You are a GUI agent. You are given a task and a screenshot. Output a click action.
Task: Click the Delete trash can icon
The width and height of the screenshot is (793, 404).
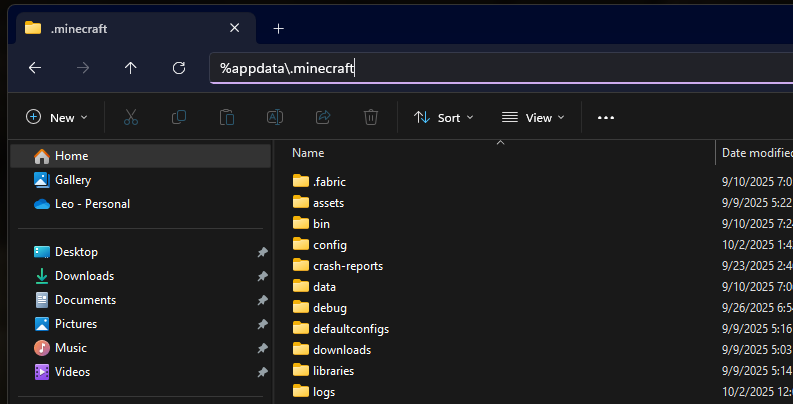click(371, 117)
